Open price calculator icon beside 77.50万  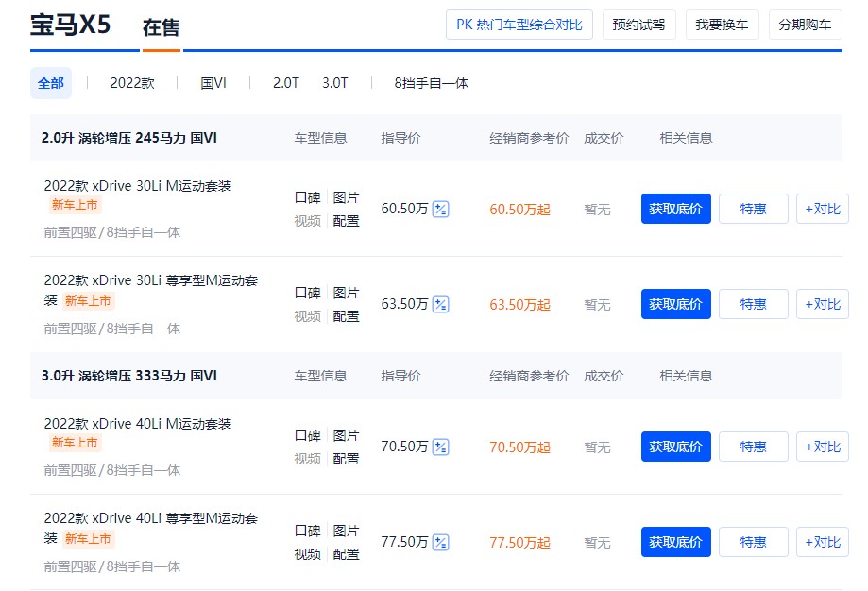click(440, 542)
